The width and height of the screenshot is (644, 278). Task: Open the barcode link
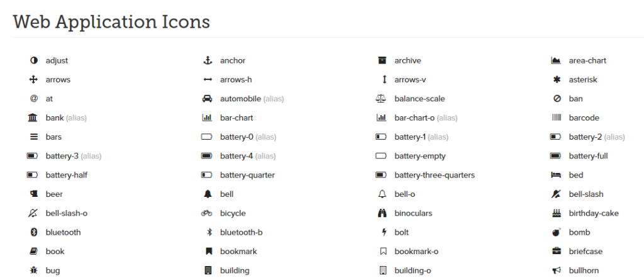tap(584, 118)
